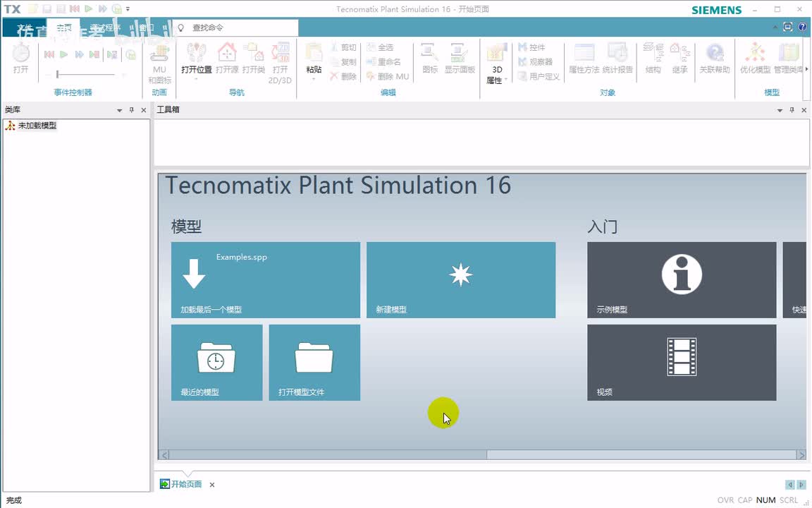Image resolution: width=812 pixels, height=508 pixels.
Task: Click the 3D 属性 icon
Action: (x=496, y=54)
